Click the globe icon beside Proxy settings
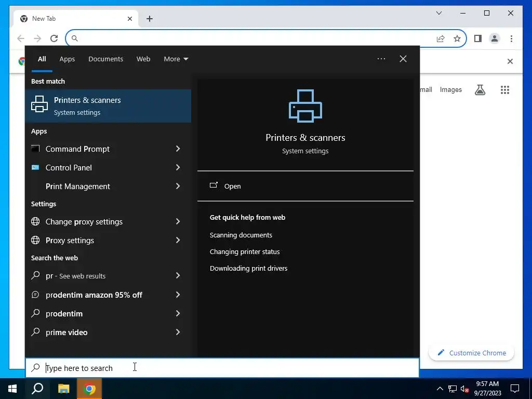This screenshot has width=532, height=399. [35, 240]
